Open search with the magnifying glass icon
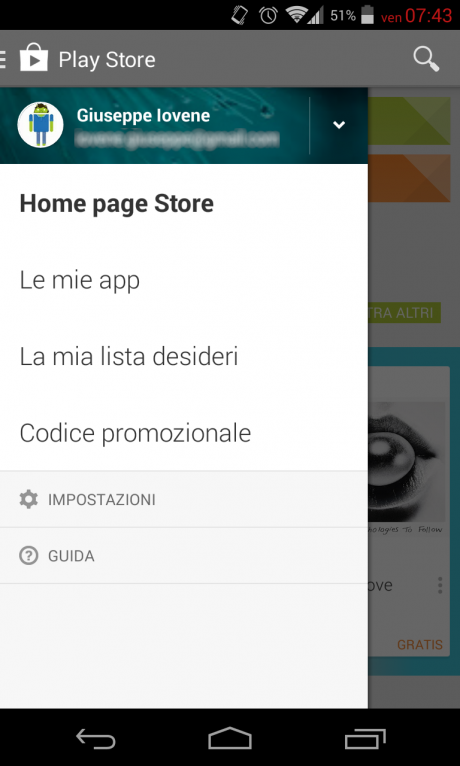 click(x=426, y=59)
